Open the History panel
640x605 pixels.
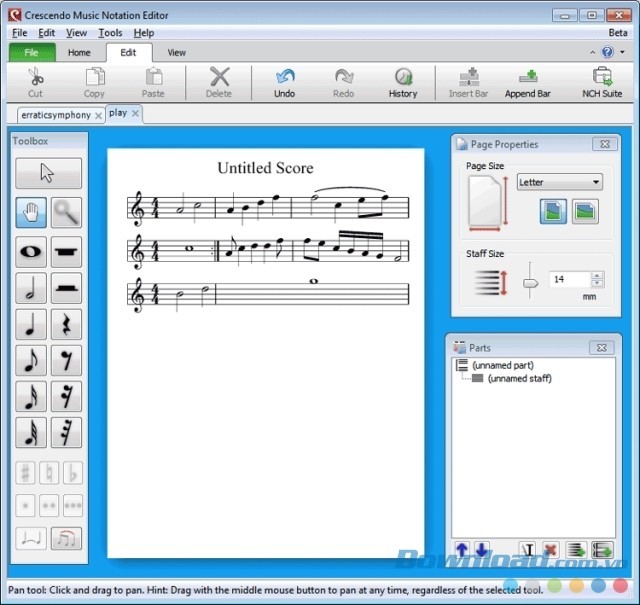click(x=403, y=82)
